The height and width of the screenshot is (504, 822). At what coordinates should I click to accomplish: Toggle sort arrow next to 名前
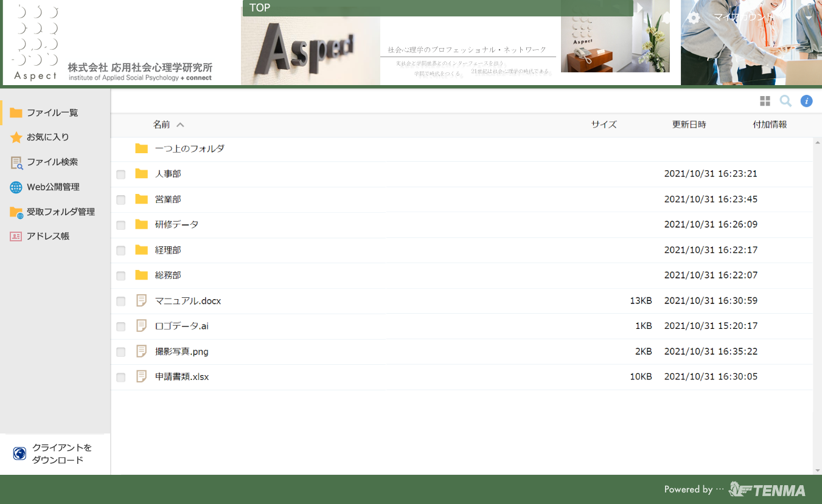180,125
